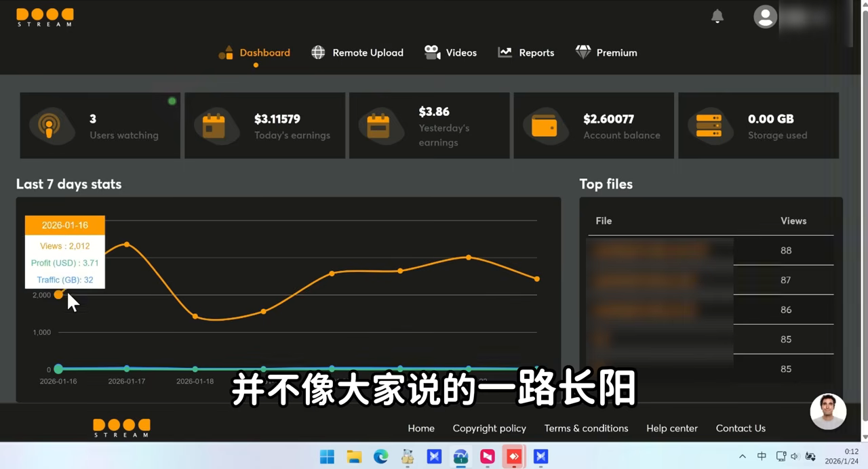868x469 pixels.
Task: Click the DoodStream logo in the header
Action: click(45, 17)
